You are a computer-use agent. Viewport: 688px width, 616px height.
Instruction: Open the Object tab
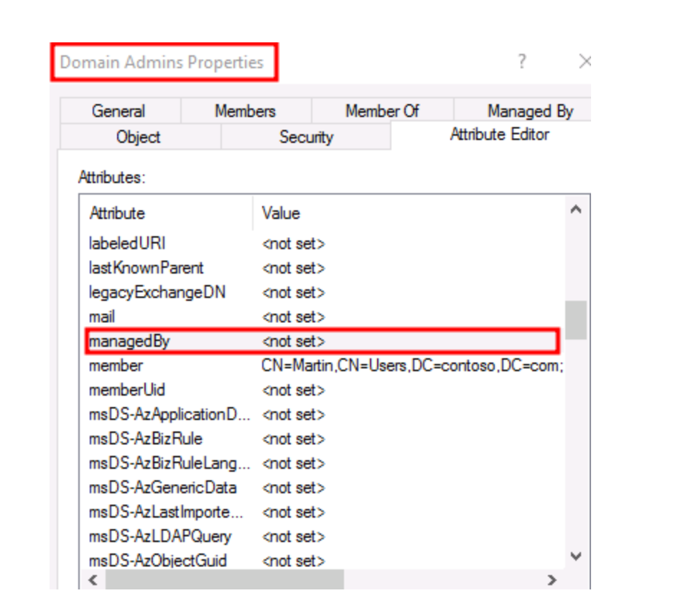[139, 137]
